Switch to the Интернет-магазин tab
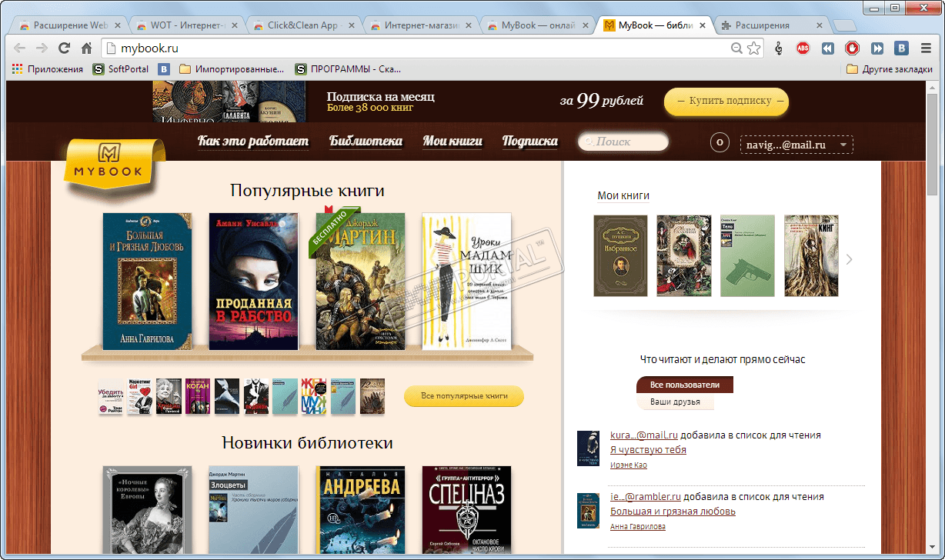This screenshot has height=560, width=945. [420, 25]
